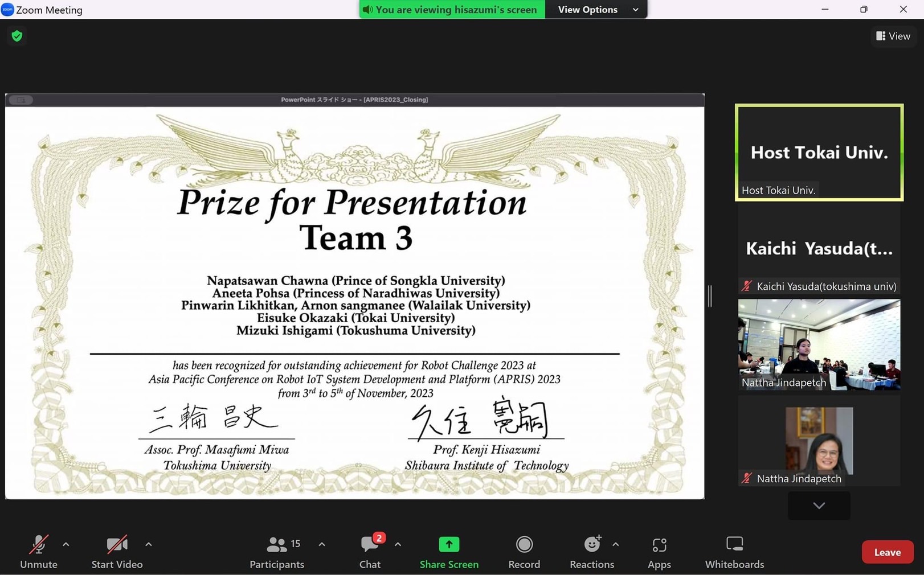Open the Participants panel
This screenshot has height=575, width=924.
coord(277,552)
